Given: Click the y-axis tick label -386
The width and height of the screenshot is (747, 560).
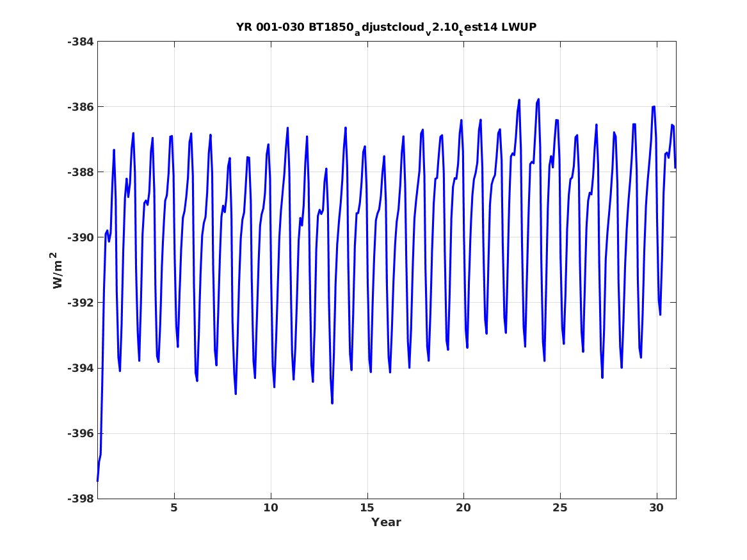Looking at the screenshot, I should tap(81, 107).
